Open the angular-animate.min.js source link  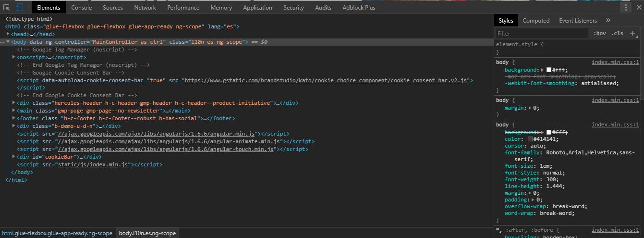169,141
